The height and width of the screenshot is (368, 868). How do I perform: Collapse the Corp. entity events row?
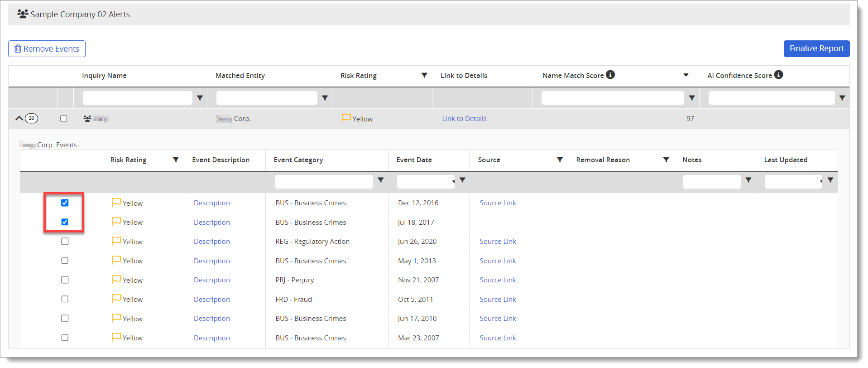[19, 118]
